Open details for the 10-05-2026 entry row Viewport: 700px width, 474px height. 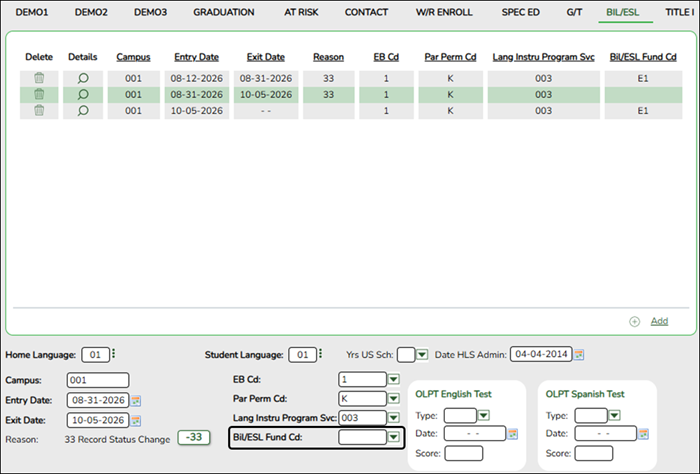click(83, 111)
